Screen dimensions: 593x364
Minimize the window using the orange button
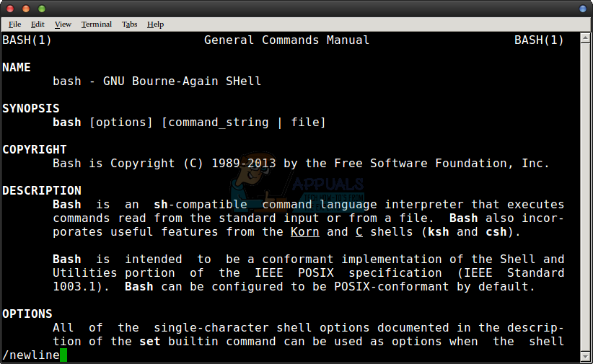coord(26,9)
